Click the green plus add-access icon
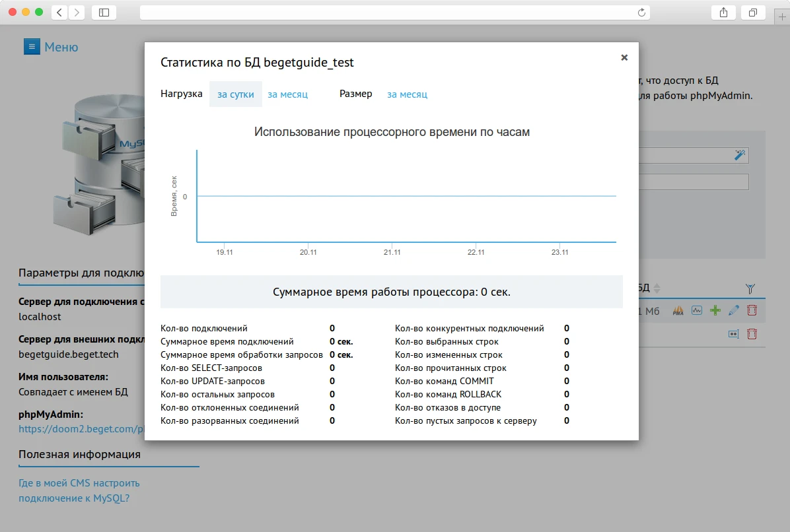 (x=715, y=310)
